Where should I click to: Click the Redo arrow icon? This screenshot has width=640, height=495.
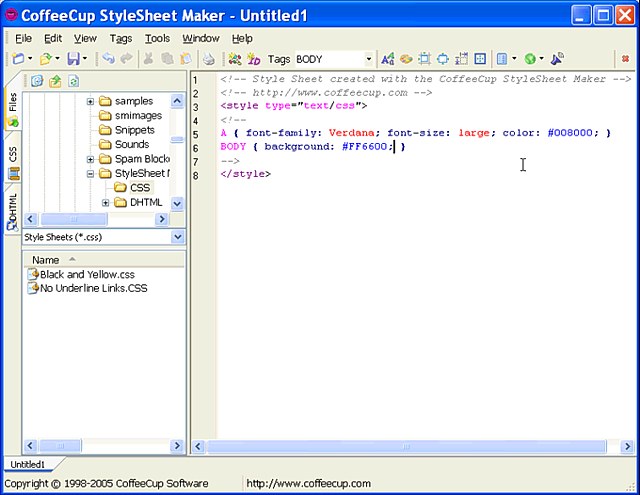[x=127, y=59]
